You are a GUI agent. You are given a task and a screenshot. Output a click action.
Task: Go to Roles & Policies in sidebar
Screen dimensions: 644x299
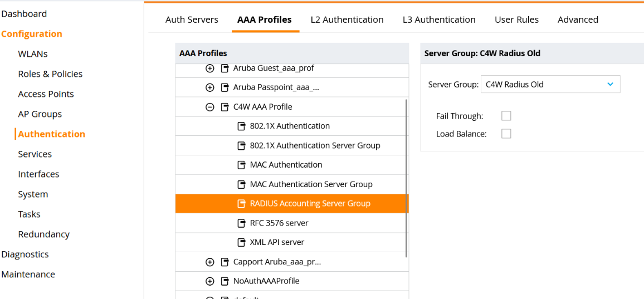point(50,74)
